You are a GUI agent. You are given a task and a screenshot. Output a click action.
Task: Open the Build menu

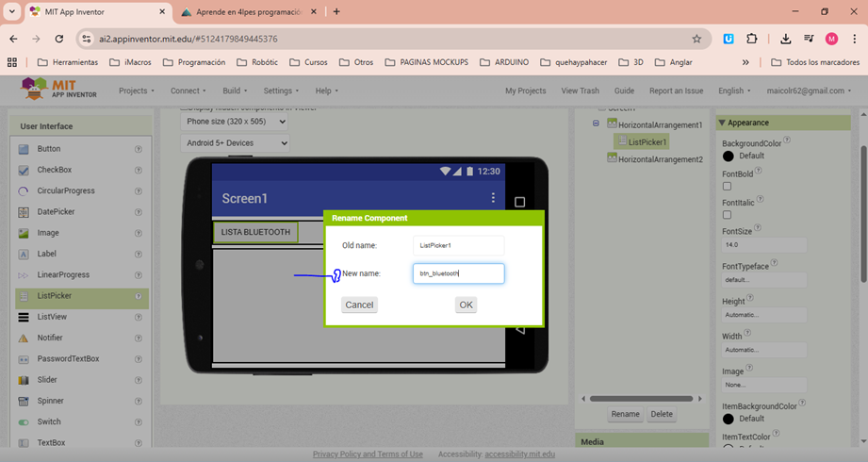pyautogui.click(x=235, y=91)
